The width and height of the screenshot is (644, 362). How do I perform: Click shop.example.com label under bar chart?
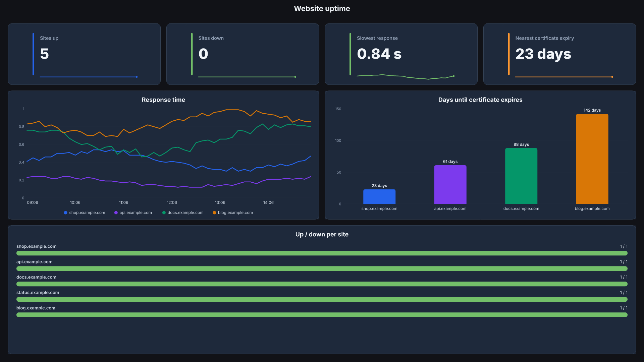click(379, 208)
